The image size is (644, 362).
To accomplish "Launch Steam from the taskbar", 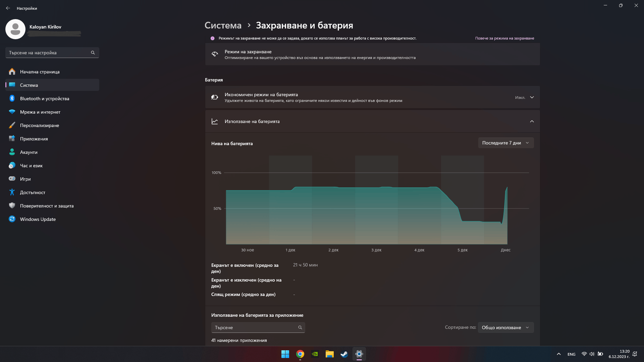I will tap(344, 354).
